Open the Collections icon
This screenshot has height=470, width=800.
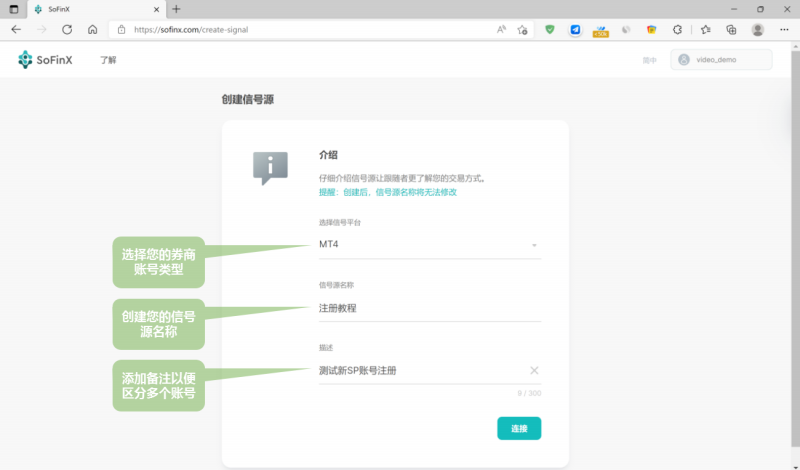pos(731,30)
